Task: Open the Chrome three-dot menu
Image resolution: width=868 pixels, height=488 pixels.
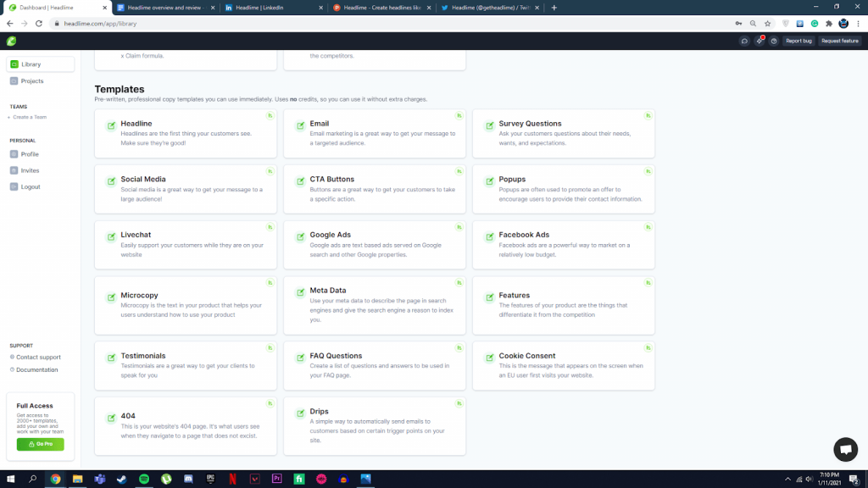Action: [x=858, y=24]
